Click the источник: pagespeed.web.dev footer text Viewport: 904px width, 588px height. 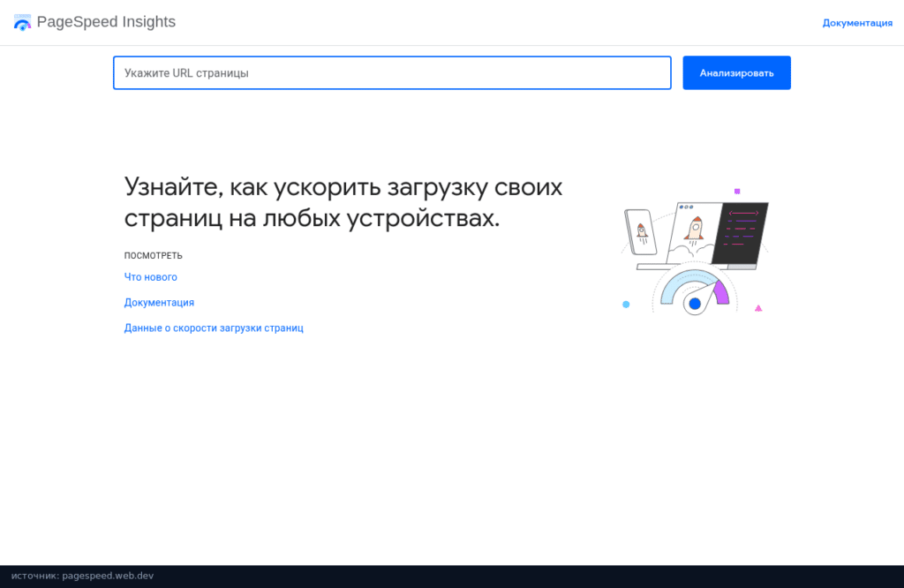tap(82, 576)
